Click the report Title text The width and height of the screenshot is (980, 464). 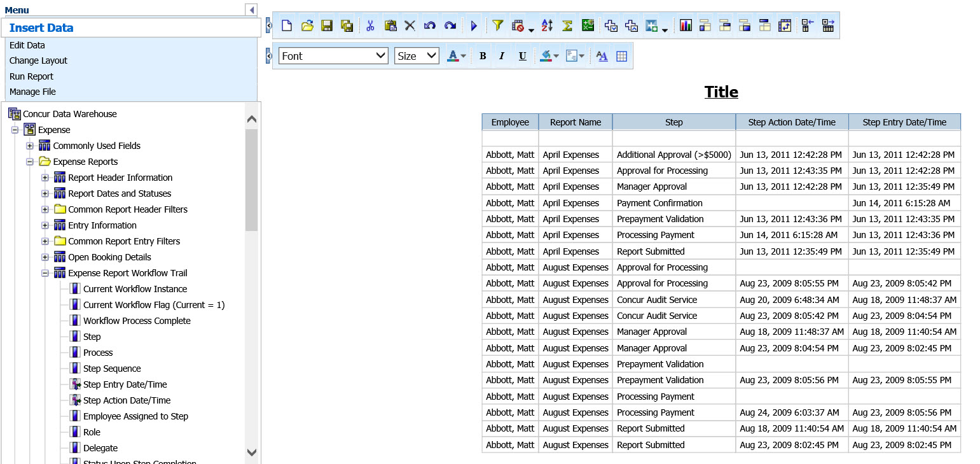click(x=721, y=92)
